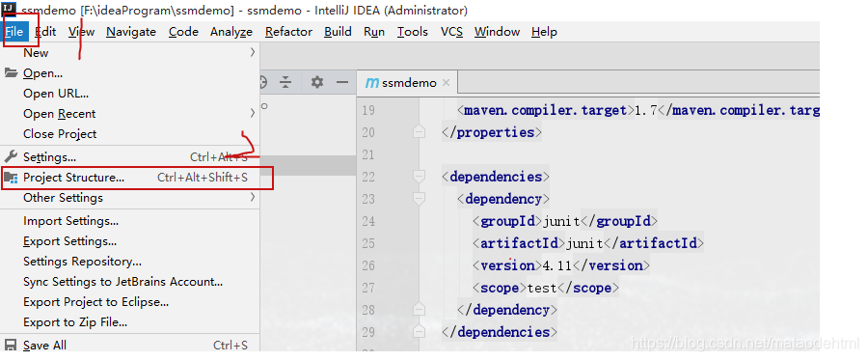Switch to the ssmdemo editor tab

(407, 83)
